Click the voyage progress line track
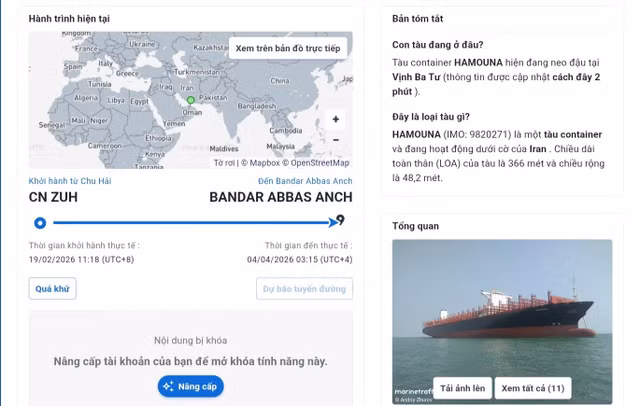This screenshot has height=406, width=640. coord(190,223)
